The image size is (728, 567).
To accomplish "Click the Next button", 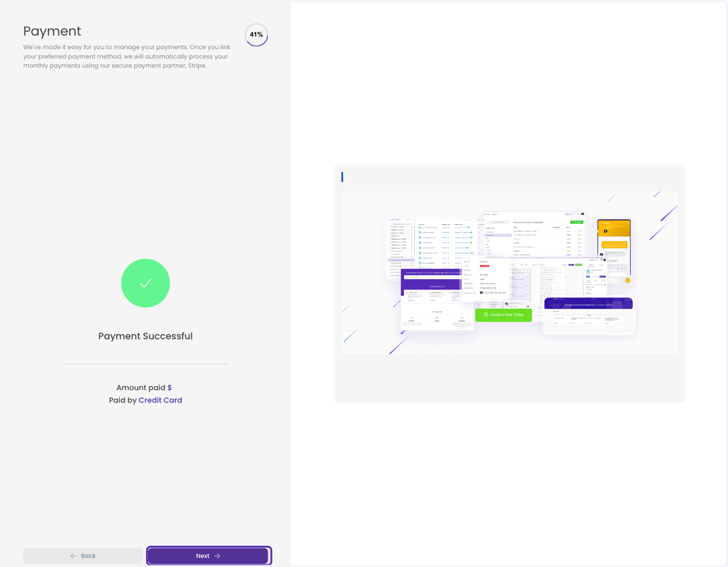I will pos(209,555).
